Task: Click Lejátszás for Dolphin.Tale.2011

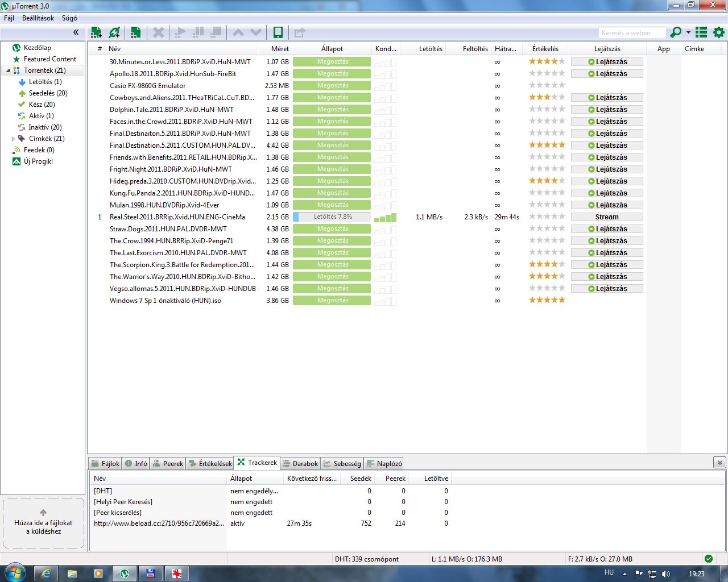Action: [x=607, y=109]
